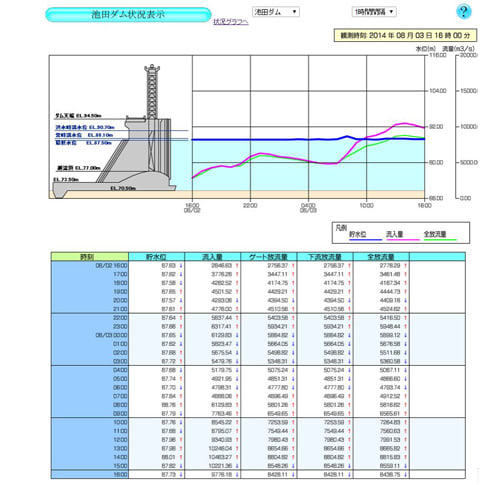Screen dimensions: 480x485
Task: Click red up arrow beside 19:00 water level
Action: click(x=181, y=292)
